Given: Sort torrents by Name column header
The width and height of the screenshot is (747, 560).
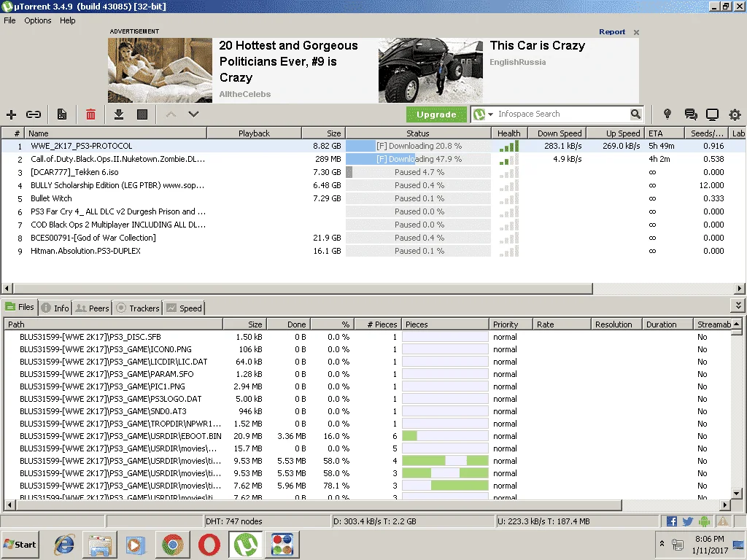Looking at the screenshot, I should point(116,133).
